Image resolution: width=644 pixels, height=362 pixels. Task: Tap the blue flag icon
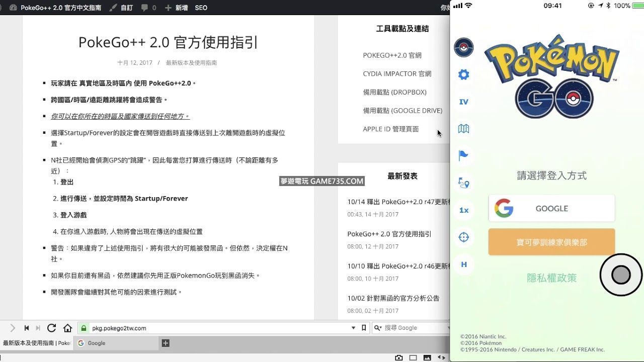(463, 156)
